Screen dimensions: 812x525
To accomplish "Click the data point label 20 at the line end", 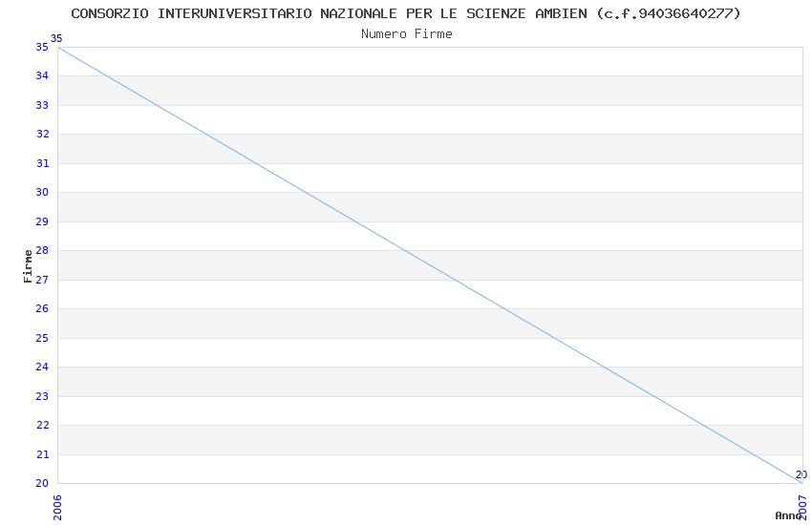I will coord(801,474).
